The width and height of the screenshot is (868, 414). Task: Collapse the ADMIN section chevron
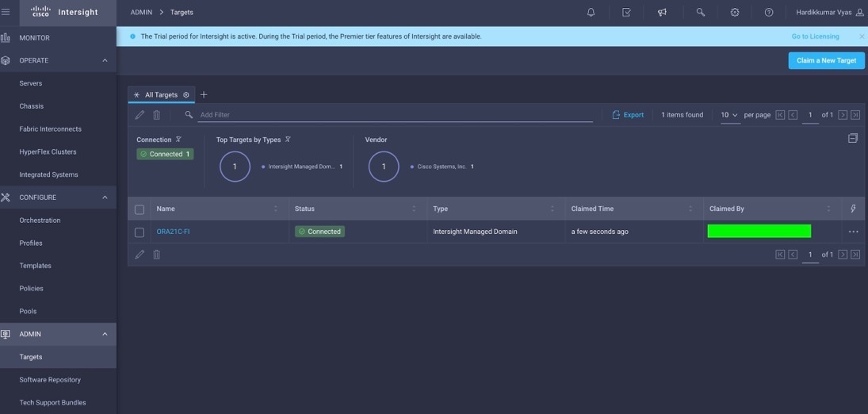(x=105, y=334)
